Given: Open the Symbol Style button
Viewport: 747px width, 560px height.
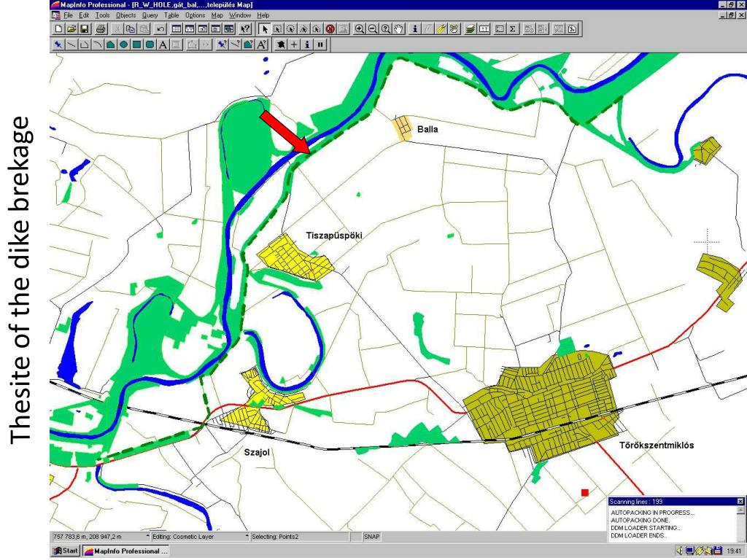Looking at the screenshot, I should pos(222,44).
